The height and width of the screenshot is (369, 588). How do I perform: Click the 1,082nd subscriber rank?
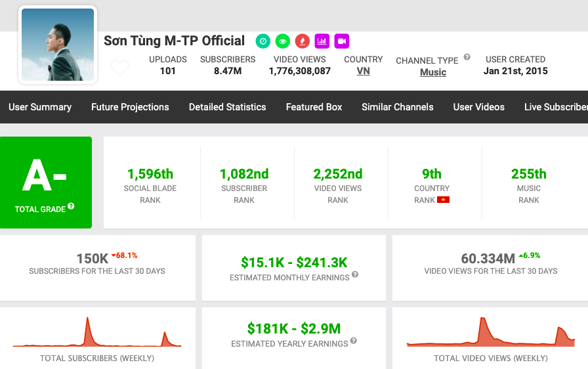pos(244,174)
